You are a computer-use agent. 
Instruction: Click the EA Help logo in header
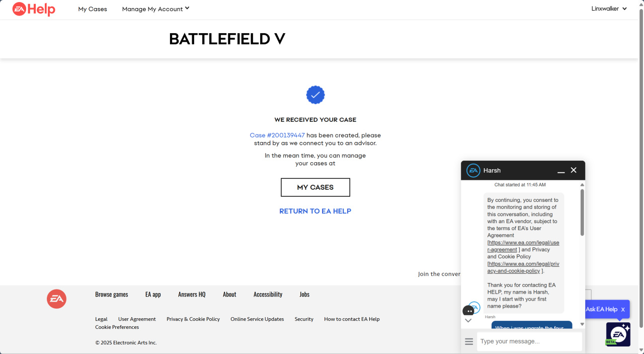tap(34, 9)
